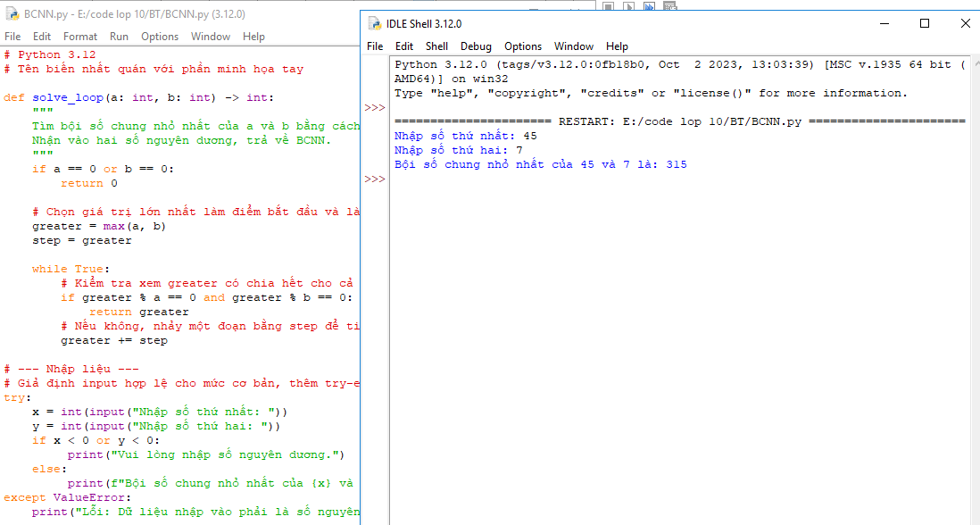The height and width of the screenshot is (525, 980).
Task: Open the Run menu in the editor window
Action: tap(118, 37)
